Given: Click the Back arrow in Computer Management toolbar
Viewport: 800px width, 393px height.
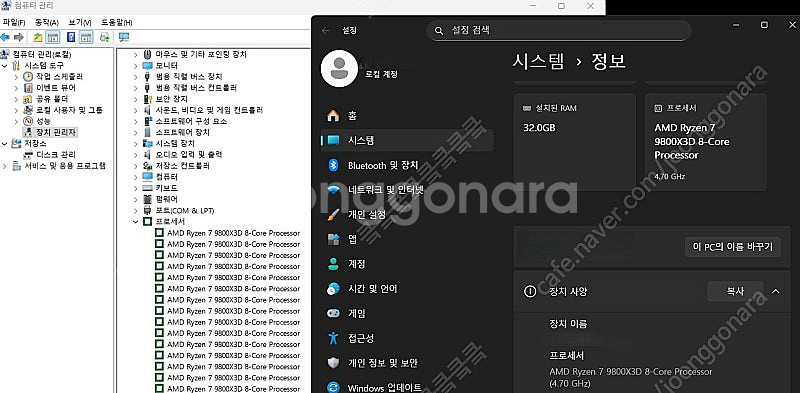Looking at the screenshot, I should [x=5, y=37].
